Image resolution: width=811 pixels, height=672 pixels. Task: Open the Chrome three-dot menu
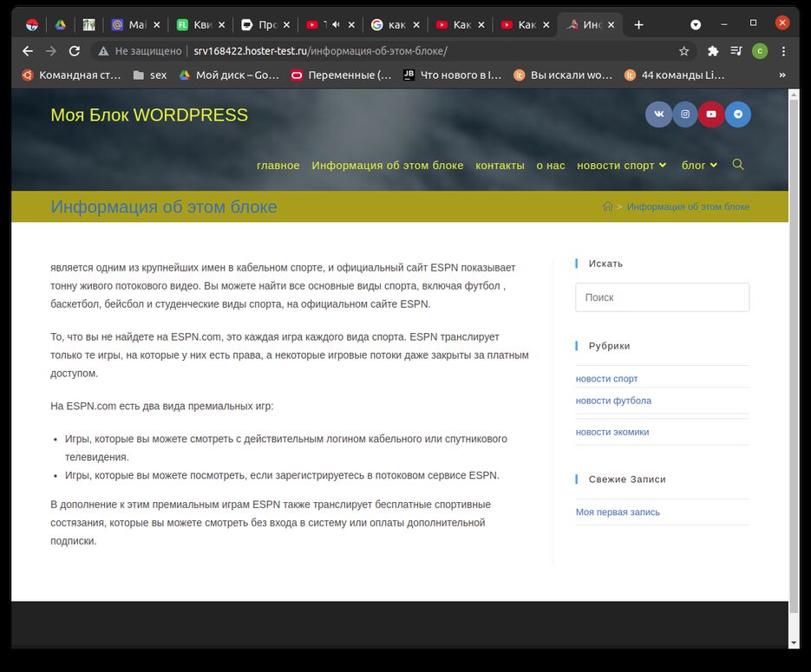click(783, 50)
